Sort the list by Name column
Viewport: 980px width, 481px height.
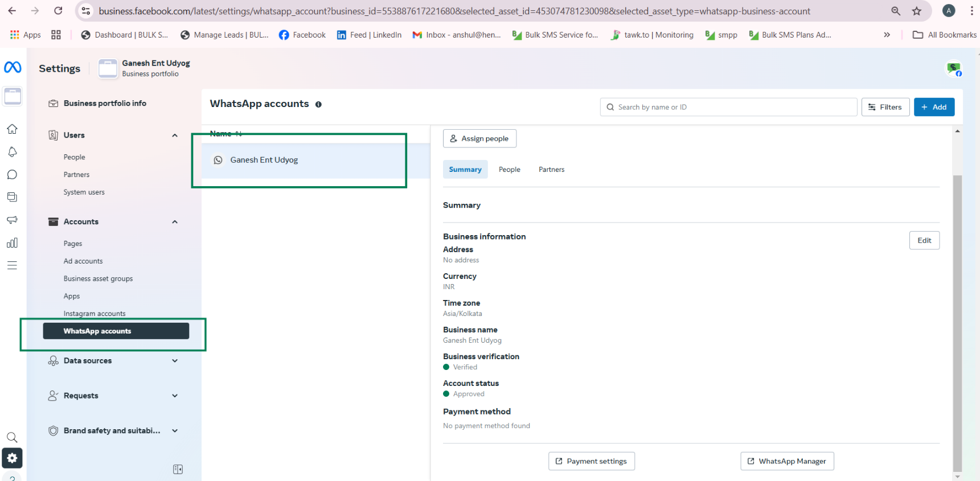(x=226, y=134)
